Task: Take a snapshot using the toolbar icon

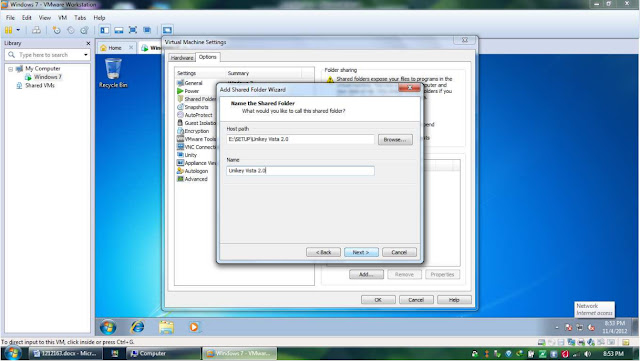Action: (57, 30)
